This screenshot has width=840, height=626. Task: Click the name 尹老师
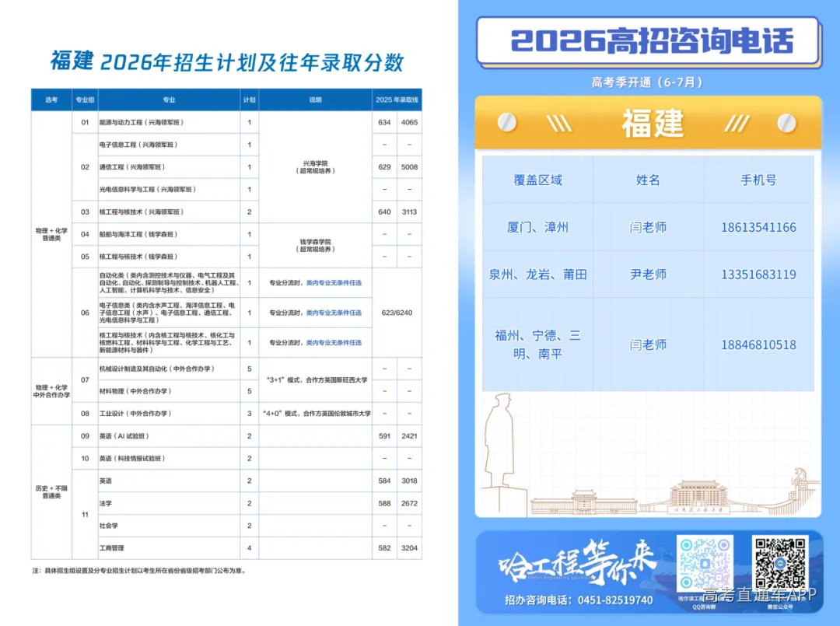pos(648,275)
